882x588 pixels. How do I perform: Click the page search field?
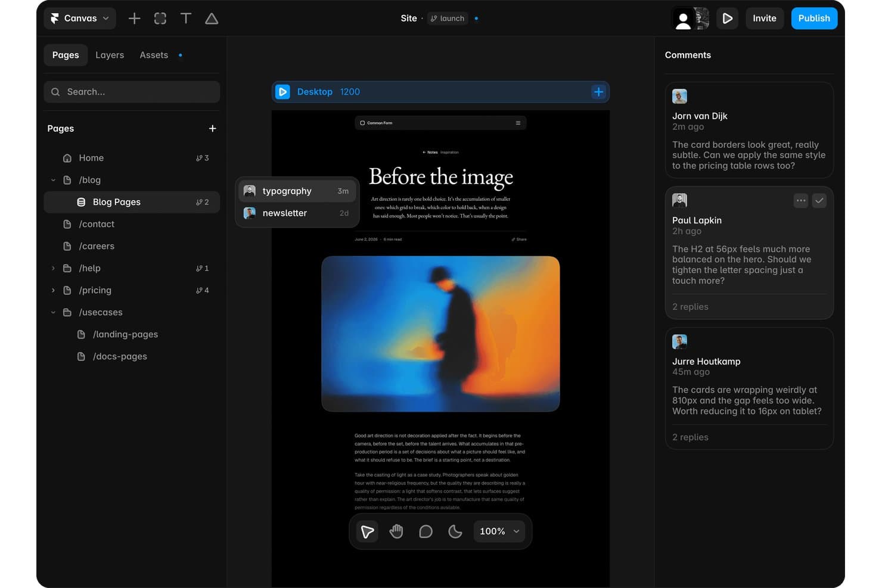coord(132,92)
